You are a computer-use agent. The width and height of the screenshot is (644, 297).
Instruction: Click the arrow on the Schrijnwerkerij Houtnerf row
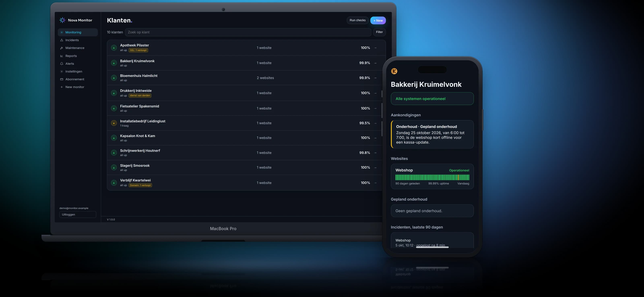click(x=375, y=153)
